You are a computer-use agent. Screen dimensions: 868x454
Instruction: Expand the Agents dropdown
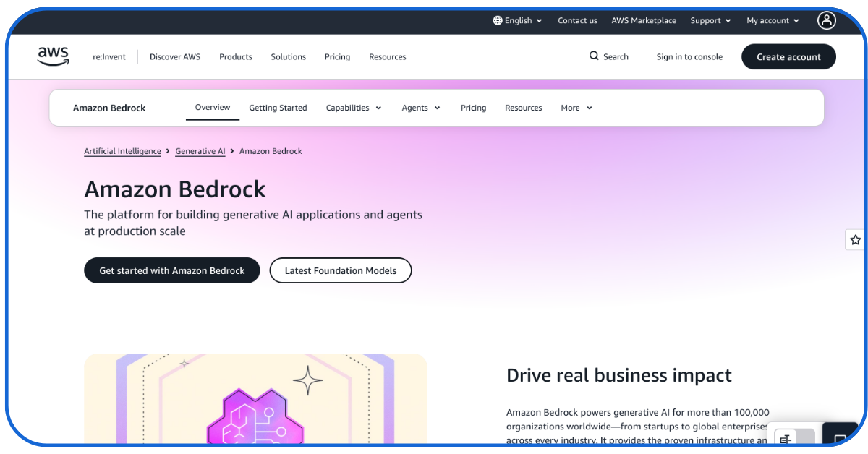point(421,108)
